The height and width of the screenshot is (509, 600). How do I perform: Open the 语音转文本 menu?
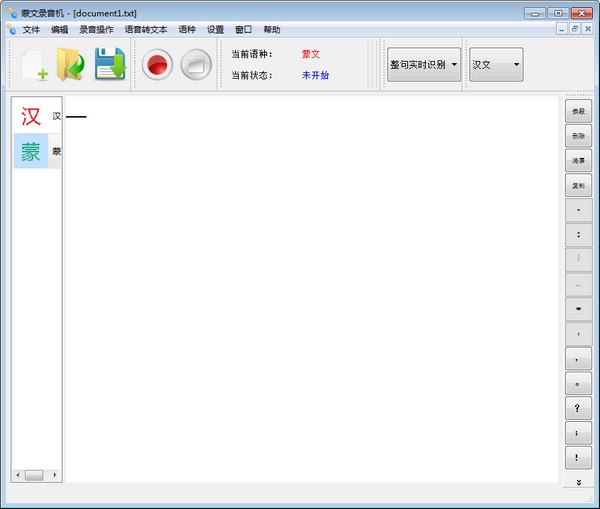pyautogui.click(x=146, y=29)
